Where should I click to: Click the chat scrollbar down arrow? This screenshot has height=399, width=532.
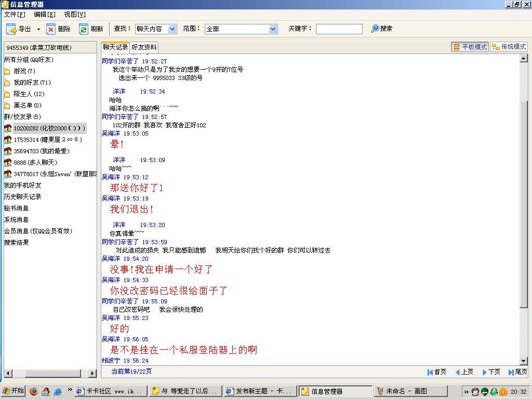(x=524, y=361)
